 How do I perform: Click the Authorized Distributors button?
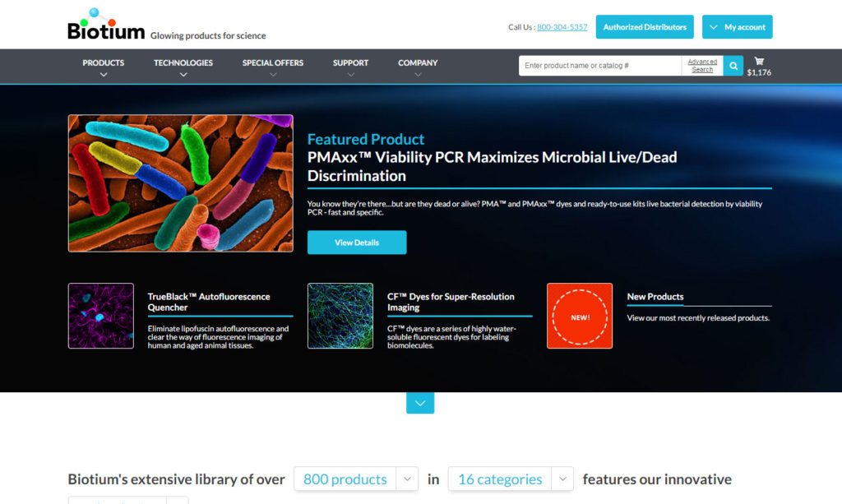click(645, 27)
